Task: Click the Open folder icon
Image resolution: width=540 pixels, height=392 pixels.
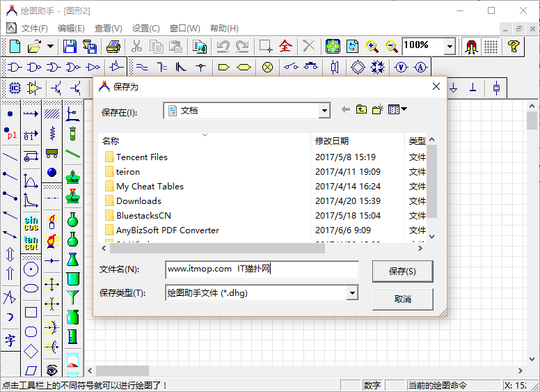Action: point(34,46)
